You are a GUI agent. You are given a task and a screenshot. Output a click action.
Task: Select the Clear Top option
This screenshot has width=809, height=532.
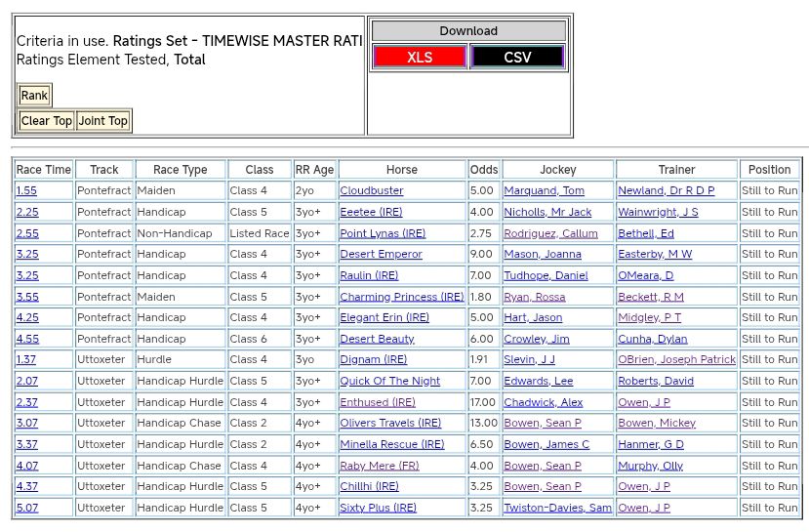(47, 121)
